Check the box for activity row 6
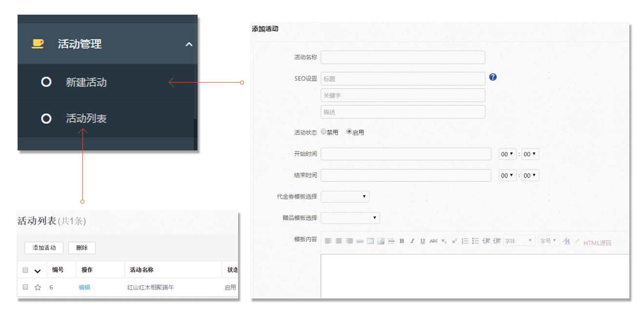Screen dimensions: 644x316 coord(25,287)
